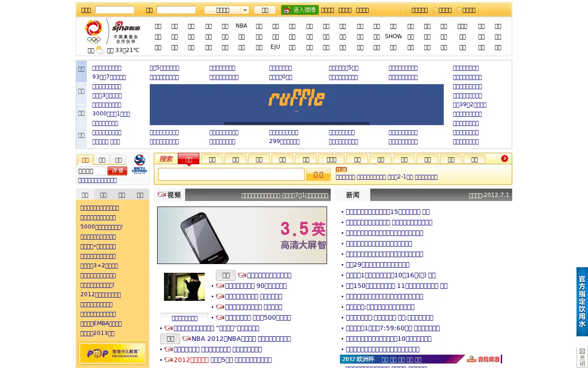Open the dropdown in the top login bar

click(226, 10)
